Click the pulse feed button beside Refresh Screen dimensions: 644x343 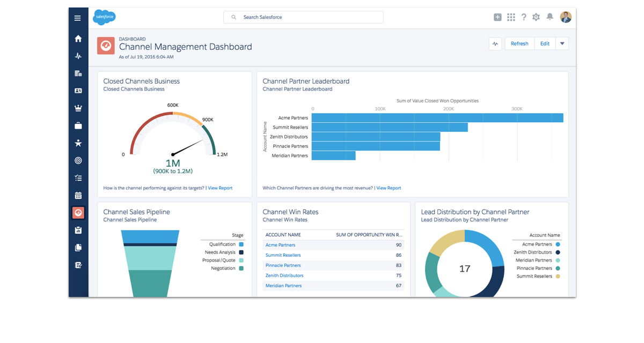[495, 44]
